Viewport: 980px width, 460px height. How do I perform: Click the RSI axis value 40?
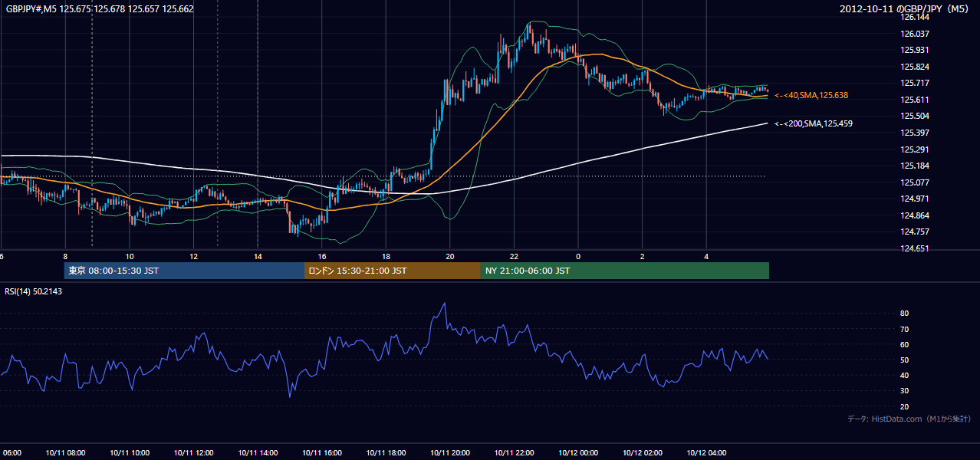pyautogui.click(x=905, y=375)
